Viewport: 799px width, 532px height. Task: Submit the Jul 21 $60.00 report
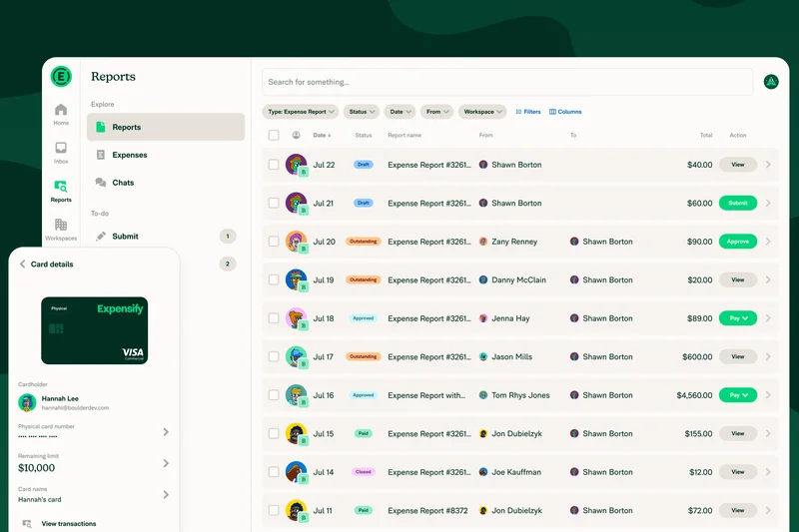[738, 203]
